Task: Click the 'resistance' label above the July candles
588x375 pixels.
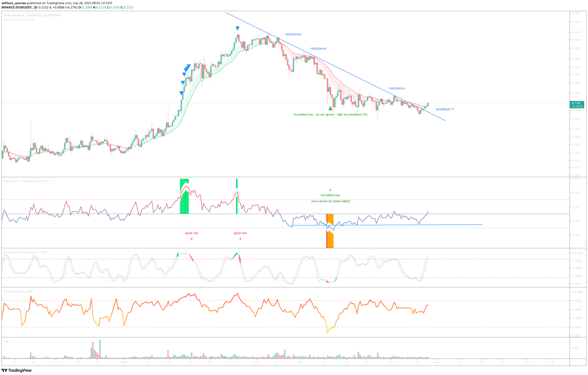Action: pyautogui.click(x=397, y=88)
